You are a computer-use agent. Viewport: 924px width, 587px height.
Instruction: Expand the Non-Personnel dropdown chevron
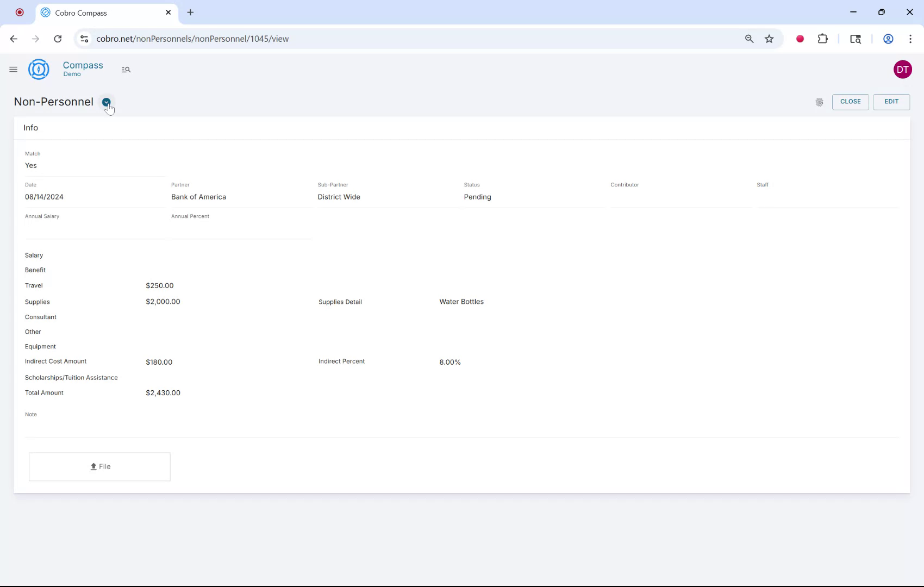tap(106, 102)
